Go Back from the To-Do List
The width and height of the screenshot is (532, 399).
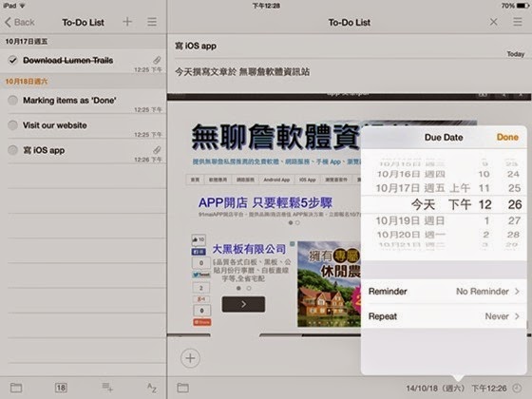click(x=20, y=23)
